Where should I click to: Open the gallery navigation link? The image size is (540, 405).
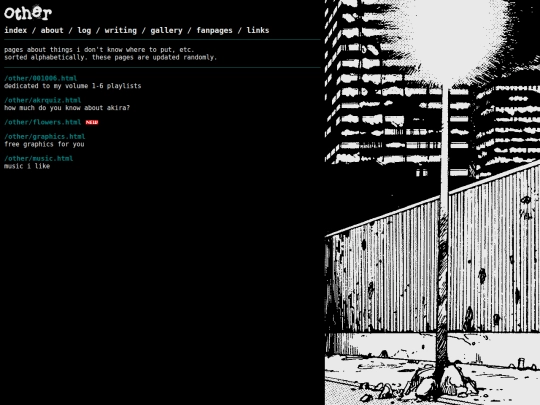166,30
